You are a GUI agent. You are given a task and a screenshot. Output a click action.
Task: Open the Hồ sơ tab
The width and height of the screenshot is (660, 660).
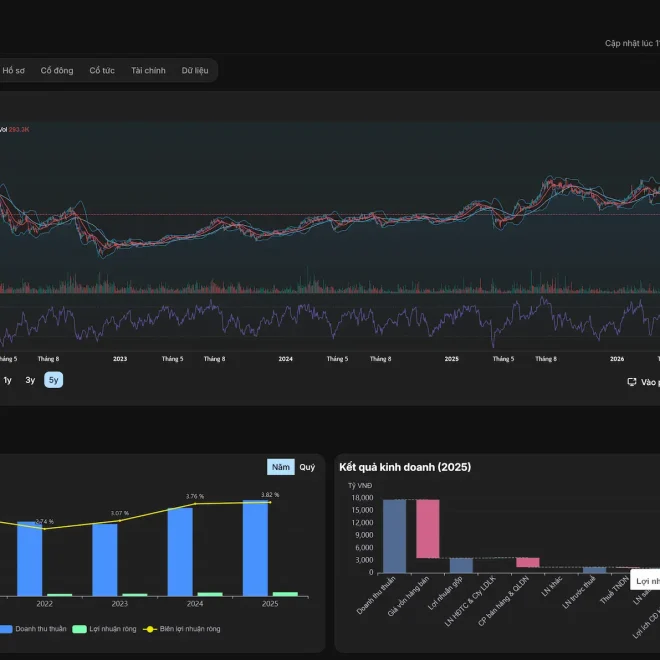[13, 70]
